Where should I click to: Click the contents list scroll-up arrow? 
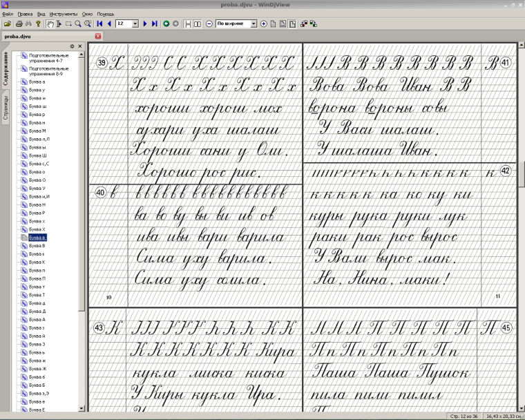82,54
